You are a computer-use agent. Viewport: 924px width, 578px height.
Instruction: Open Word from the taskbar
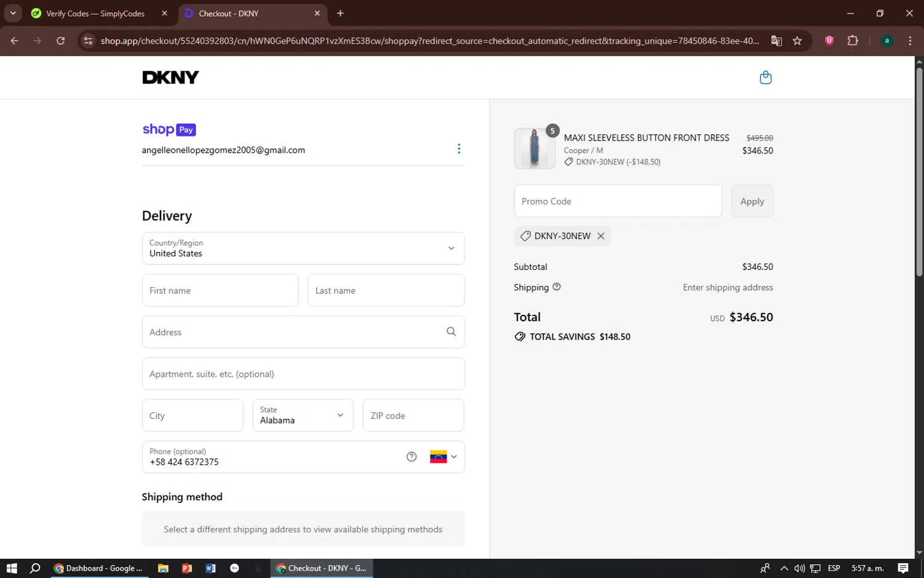211,568
